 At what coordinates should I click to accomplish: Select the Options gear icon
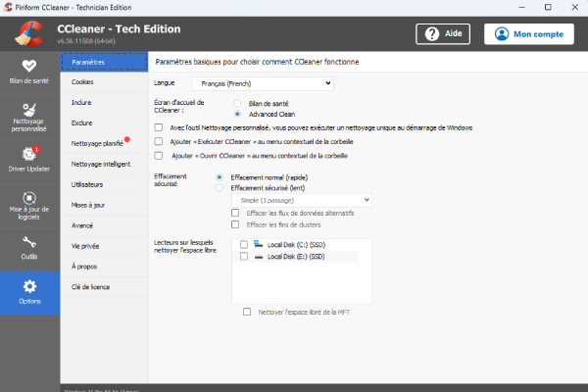29,286
